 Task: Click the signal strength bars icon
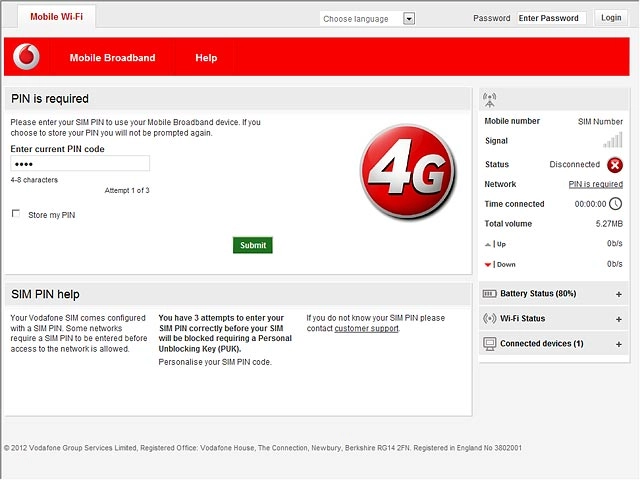point(613,140)
